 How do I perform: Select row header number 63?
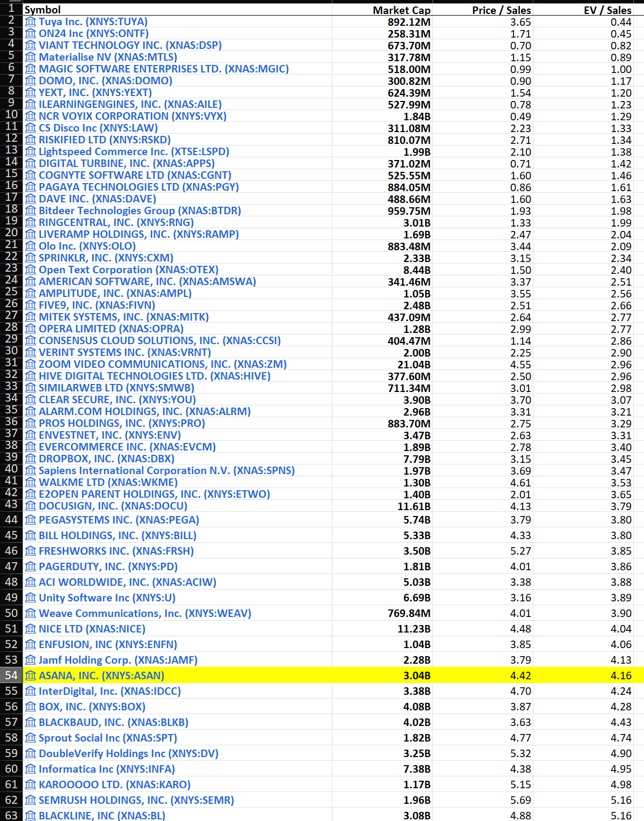[x=11, y=815]
